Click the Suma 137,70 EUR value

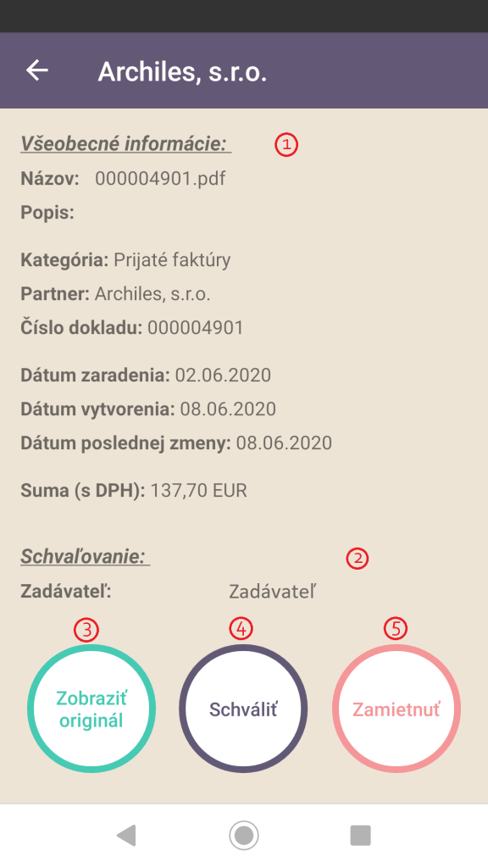198,491
